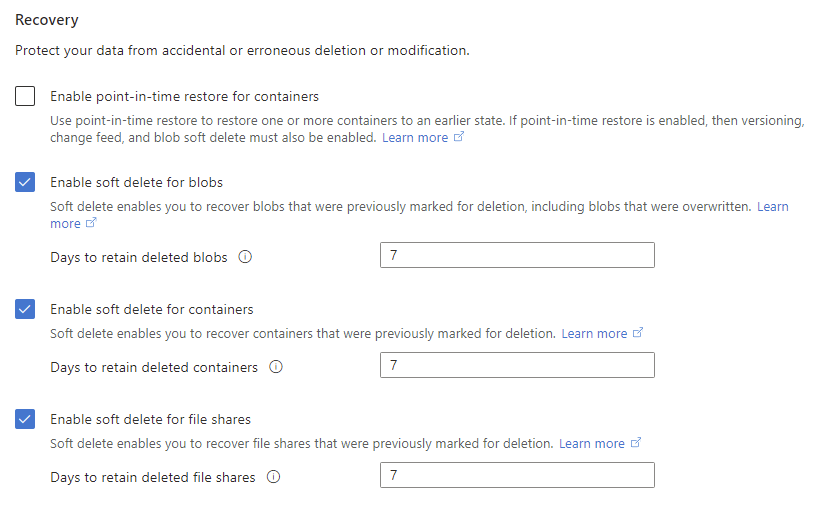Click external-link icon after blob soft delete 'more'

pos(91,223)
